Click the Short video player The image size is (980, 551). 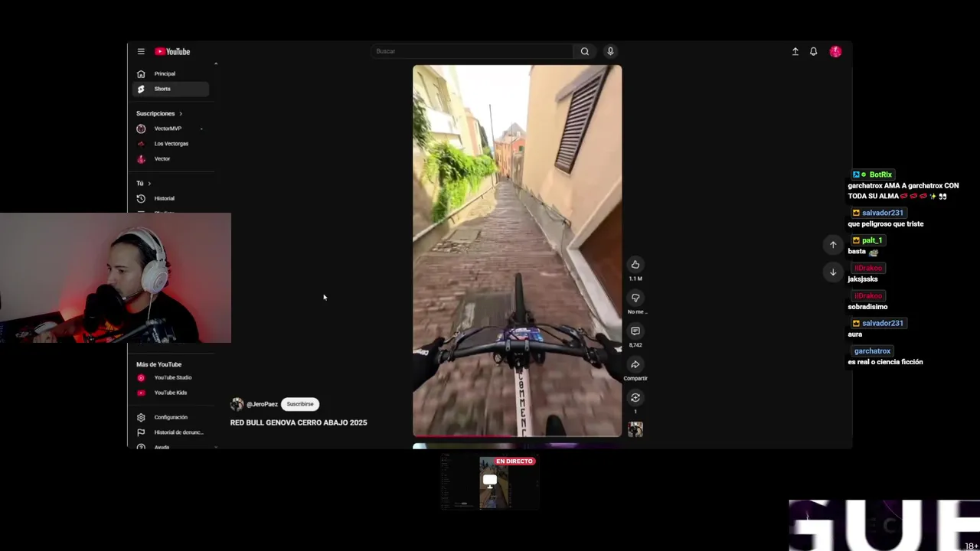click(x=518, y=250)
